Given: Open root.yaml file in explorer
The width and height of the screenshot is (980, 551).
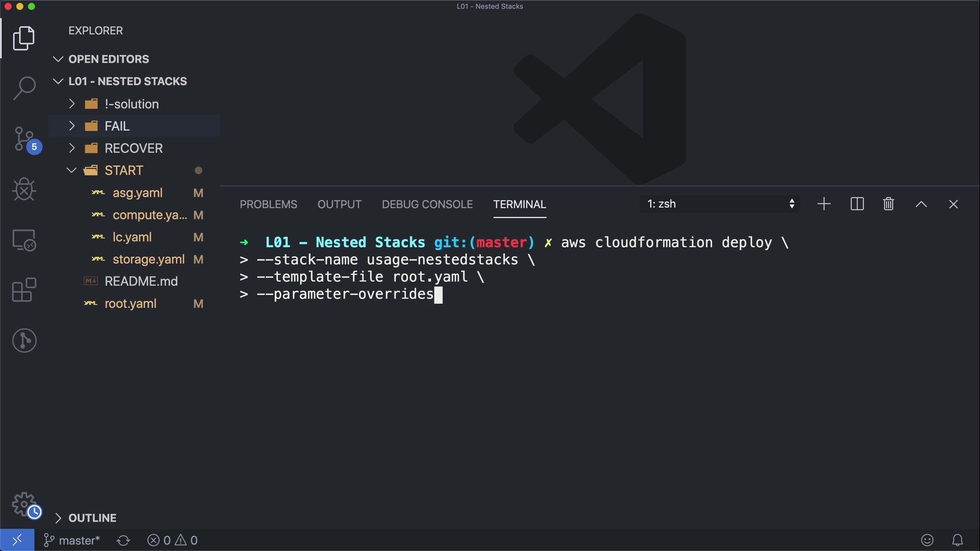Looking at the screenshot, I should 130,304.
